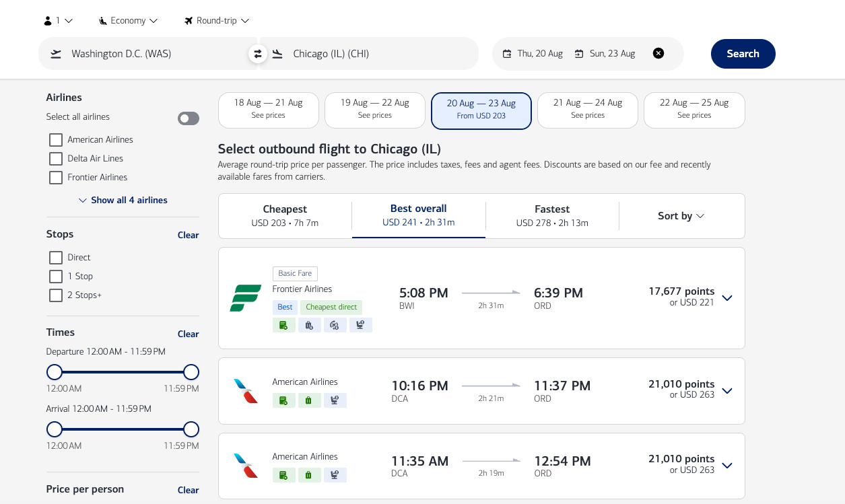Click Frontier flight's green document icon
The height and width of the screenshot is (504, 845).
(x=283, y=325)
